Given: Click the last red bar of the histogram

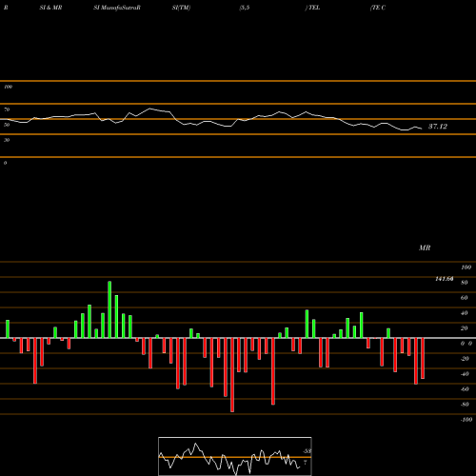Looking at the screenshot, I should (423, 358).
